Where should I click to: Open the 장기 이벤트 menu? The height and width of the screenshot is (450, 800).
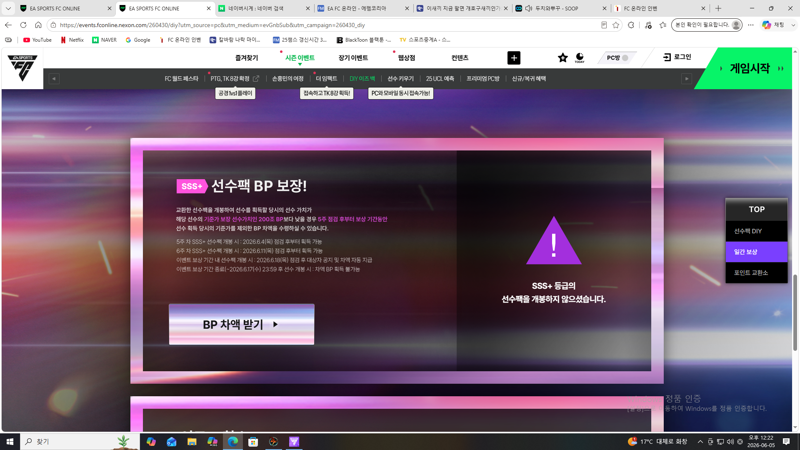tap(353, 58)
